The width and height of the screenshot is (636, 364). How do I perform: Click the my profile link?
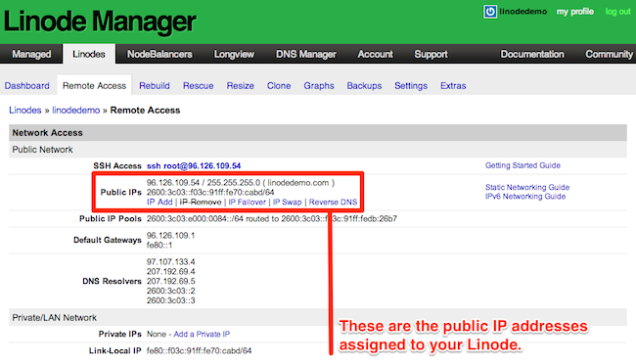point(574,12)
